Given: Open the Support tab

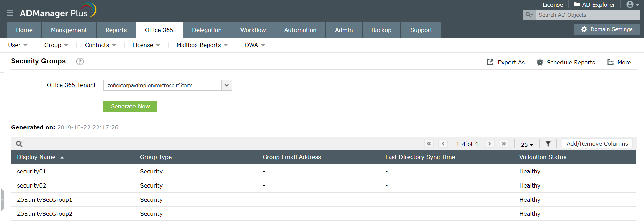Looking at the screenshot, I should [x=421, y=30].
